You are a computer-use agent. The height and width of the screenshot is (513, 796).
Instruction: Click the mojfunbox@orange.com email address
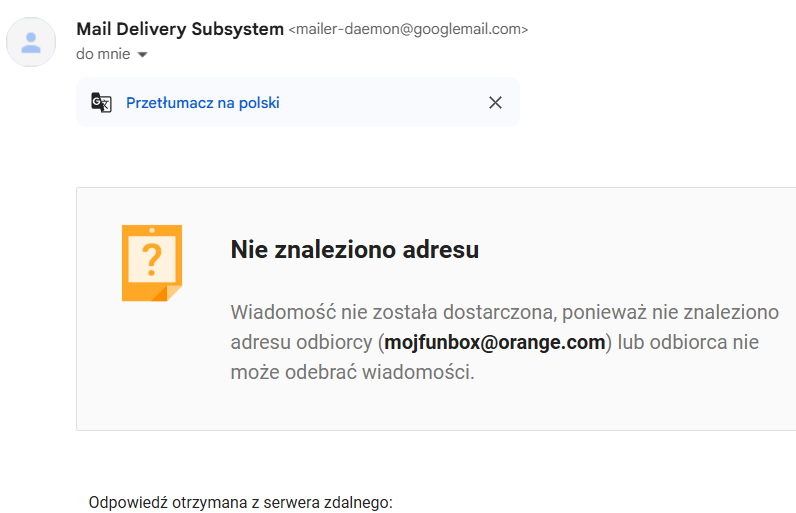pyautogui.click(x=494, y=343)
